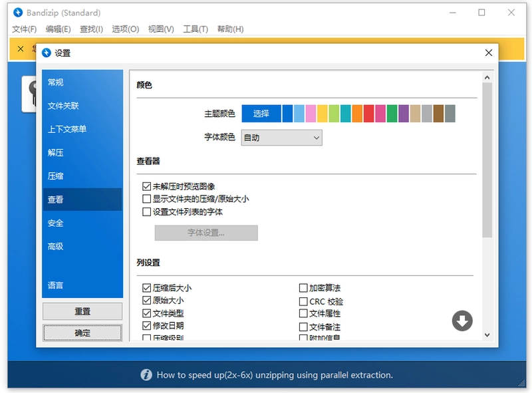Click the circular scroll-down arrow icon
The height and width of the screenshot is (393, 532).
462,321
